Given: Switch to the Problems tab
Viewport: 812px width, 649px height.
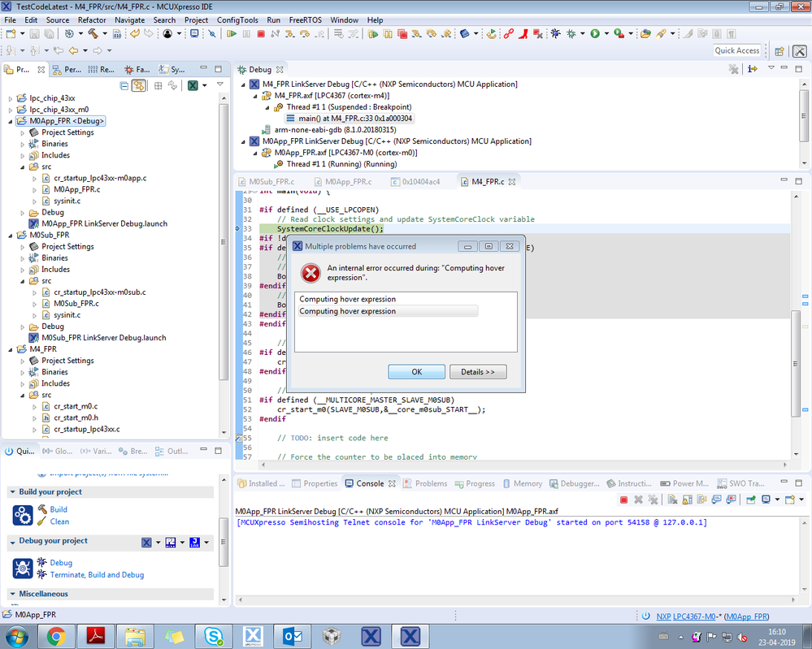Looking at the screenshot, I should 426,483.
